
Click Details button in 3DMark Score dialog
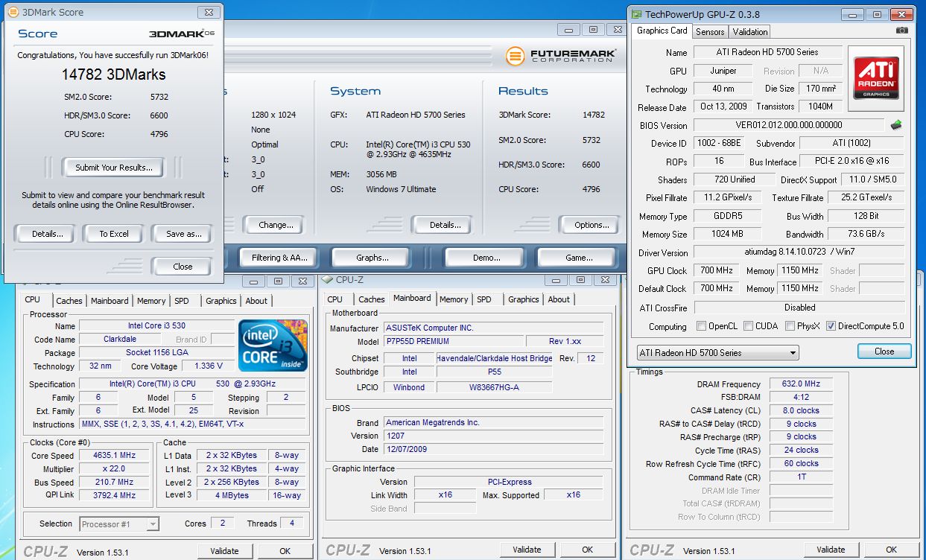(47, 234)
